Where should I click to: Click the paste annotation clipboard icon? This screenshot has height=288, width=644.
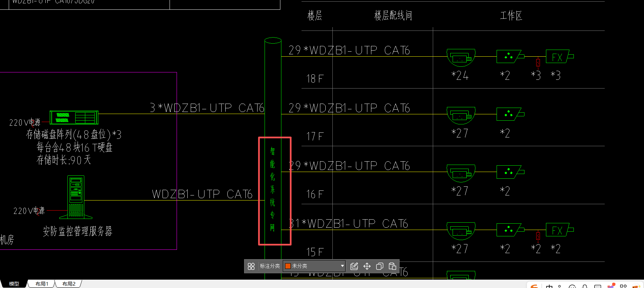tap(392, 266)
